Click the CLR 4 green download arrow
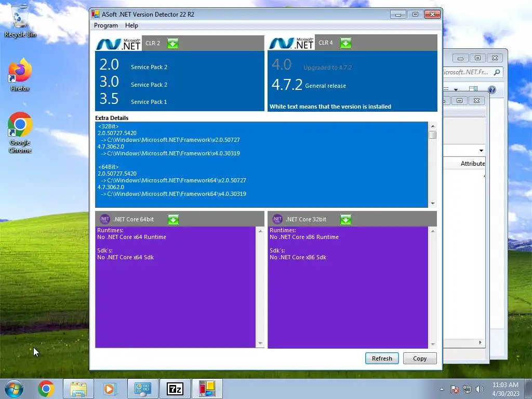The image size is (532, 399). point(345,43)
